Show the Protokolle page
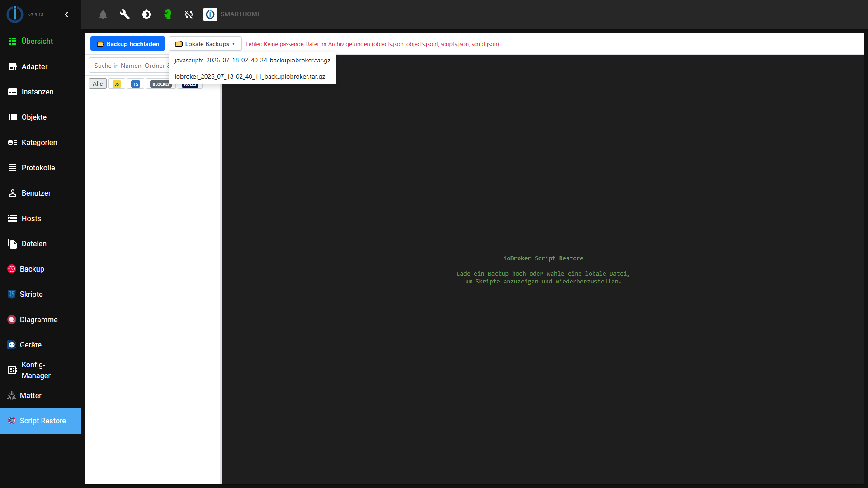Screen dimensions: 868x488 (x=41, y=168)
